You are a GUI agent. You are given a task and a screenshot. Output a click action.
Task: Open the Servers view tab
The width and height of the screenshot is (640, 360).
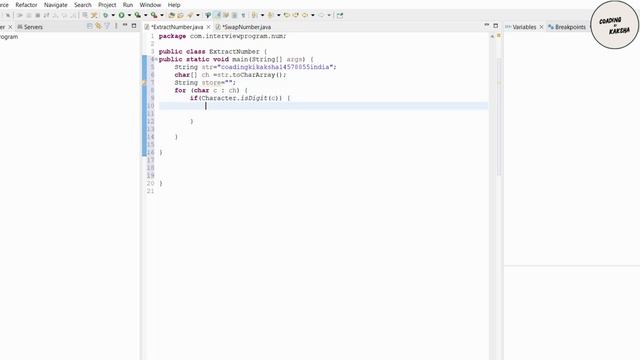tap(30, 27)
